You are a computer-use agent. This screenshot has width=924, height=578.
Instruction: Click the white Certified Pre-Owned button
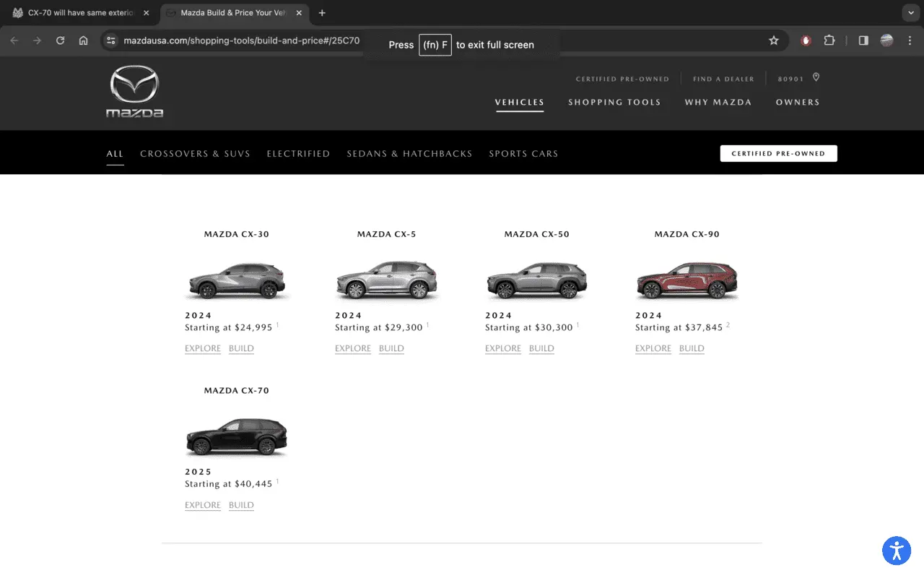[778, 153]
